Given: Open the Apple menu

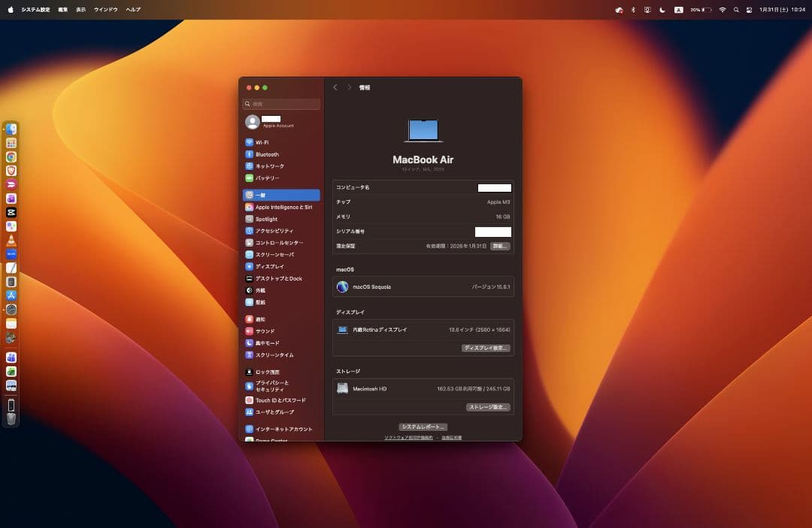Looking at the screenshot, I should [x=11, y=10].
